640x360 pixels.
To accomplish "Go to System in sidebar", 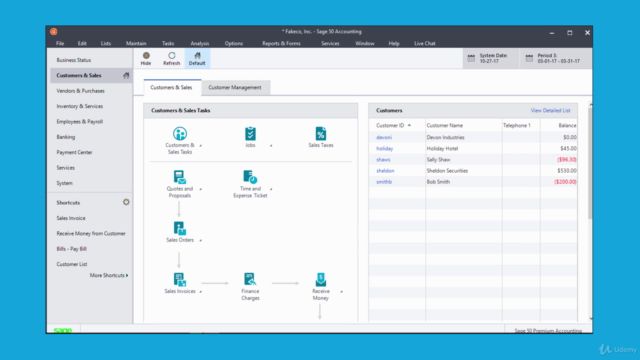I will [64, 183].
